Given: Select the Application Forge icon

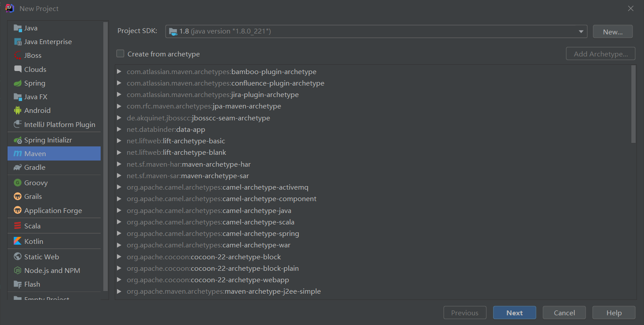Looking at the screenshot, I should click(x=18, y=211).
